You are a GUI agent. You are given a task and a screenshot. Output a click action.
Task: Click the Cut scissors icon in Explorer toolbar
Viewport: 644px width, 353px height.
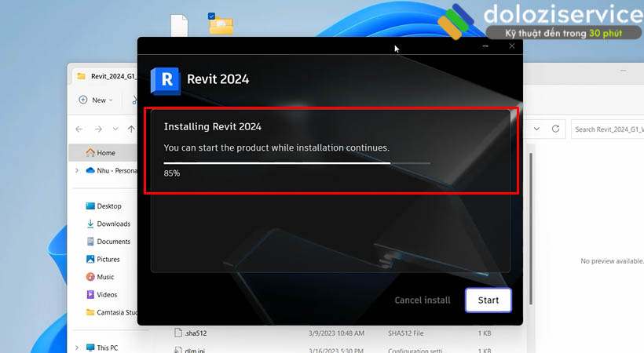(x=134, y=100)
